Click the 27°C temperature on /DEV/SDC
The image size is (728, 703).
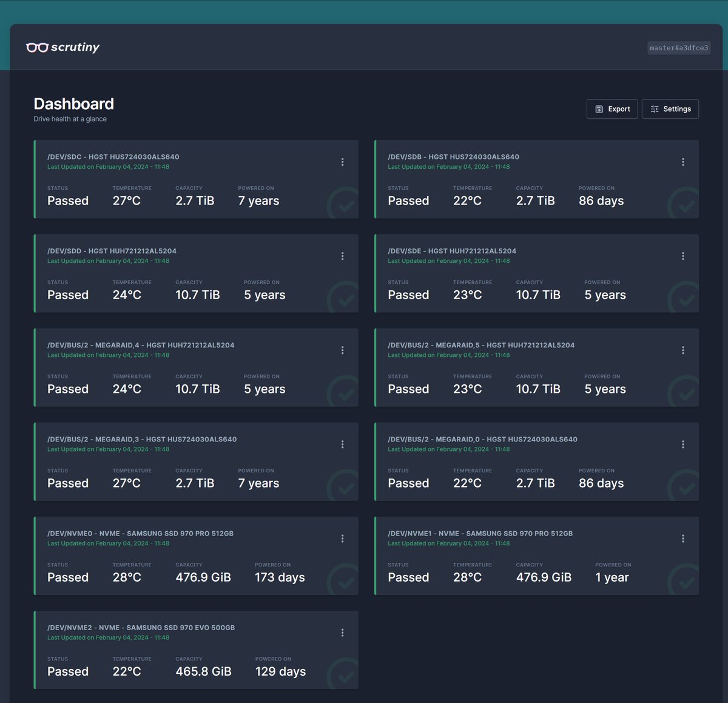(126, 201)
